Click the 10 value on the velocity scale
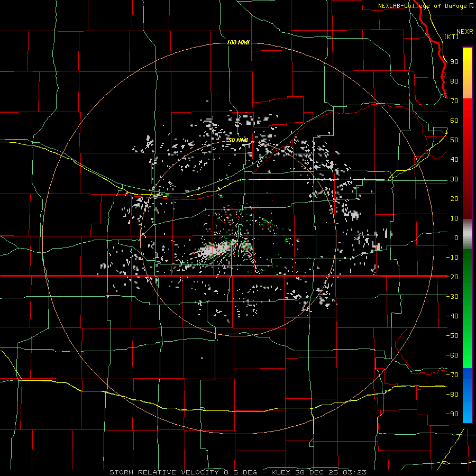This screenshot has height=476, width=476. (454, 218)
